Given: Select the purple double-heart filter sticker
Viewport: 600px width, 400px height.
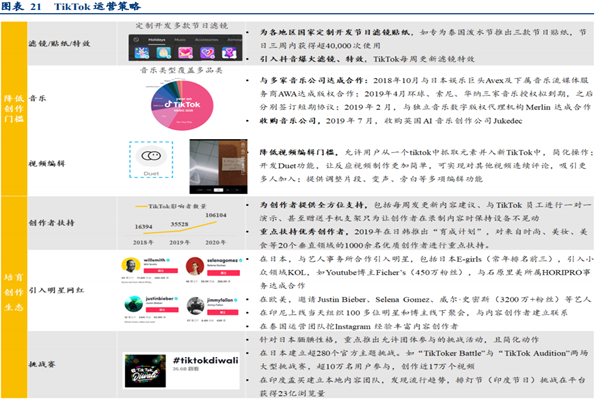Looking at the screenshot, I should 207,52.
